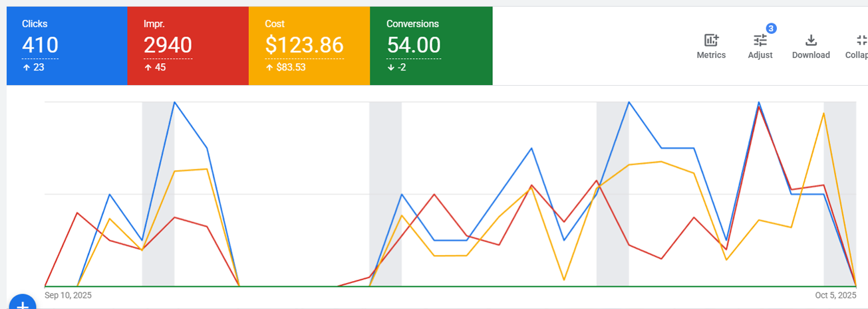The width and height of the screenshot is (868, 309).
Task: Click the up arrow beside 23 under Clicks
Action: 26,67
